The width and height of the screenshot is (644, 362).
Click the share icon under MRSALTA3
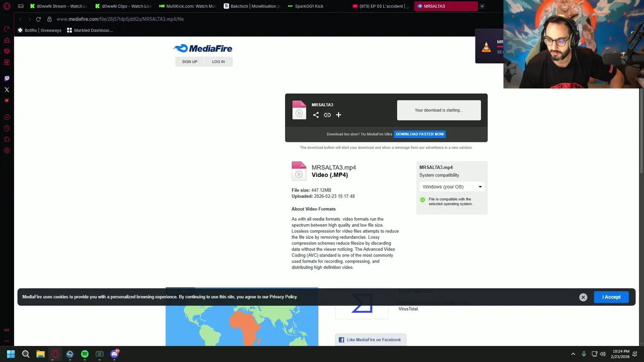point(316,115)
